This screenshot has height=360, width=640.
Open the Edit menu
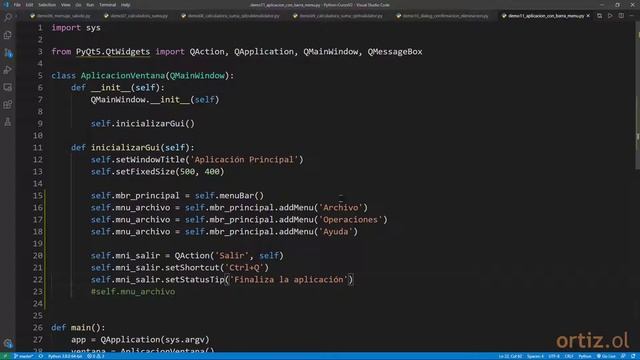pyautogui.click(x=29, y=5)
